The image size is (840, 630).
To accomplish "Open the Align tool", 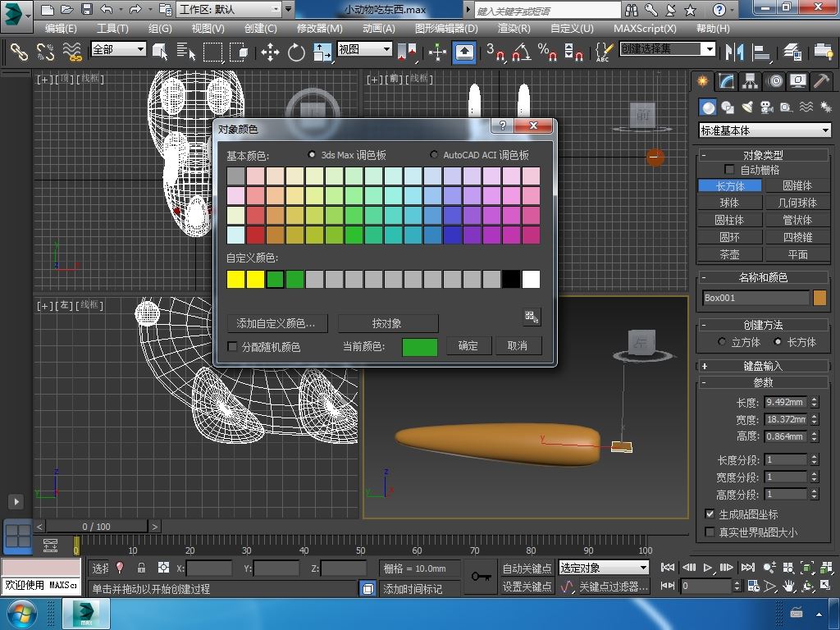I will pyautogui.click(x=760, y=52).
